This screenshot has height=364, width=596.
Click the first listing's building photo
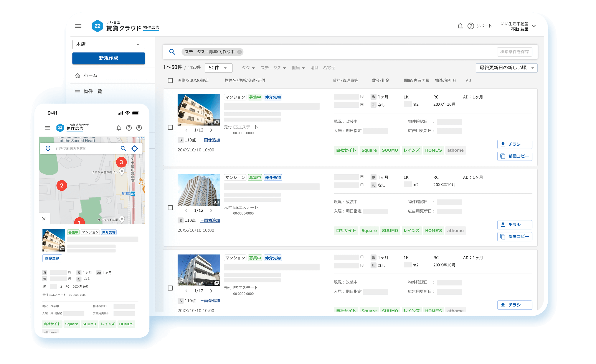[199, 110]
